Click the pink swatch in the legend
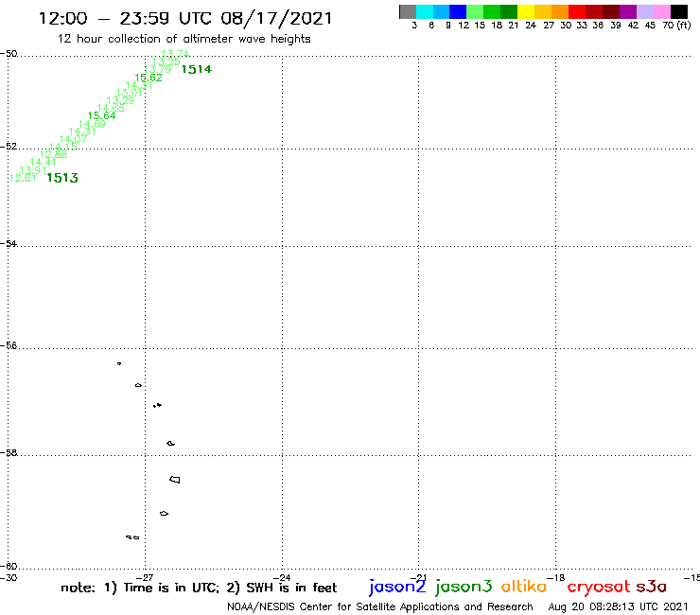This screenshot has width=700, height=615. 662,11
